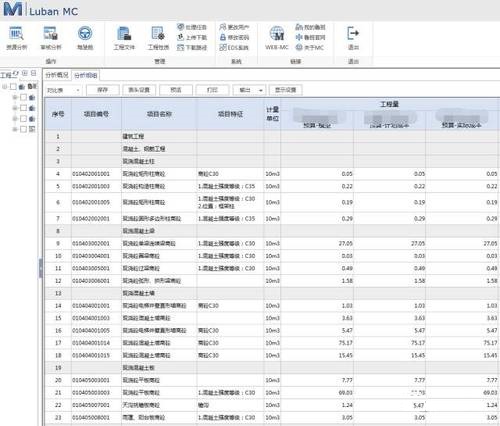Switch to the analysis overview tab
The width and height of the screenshot is (500, 426).
click(57, 75)
